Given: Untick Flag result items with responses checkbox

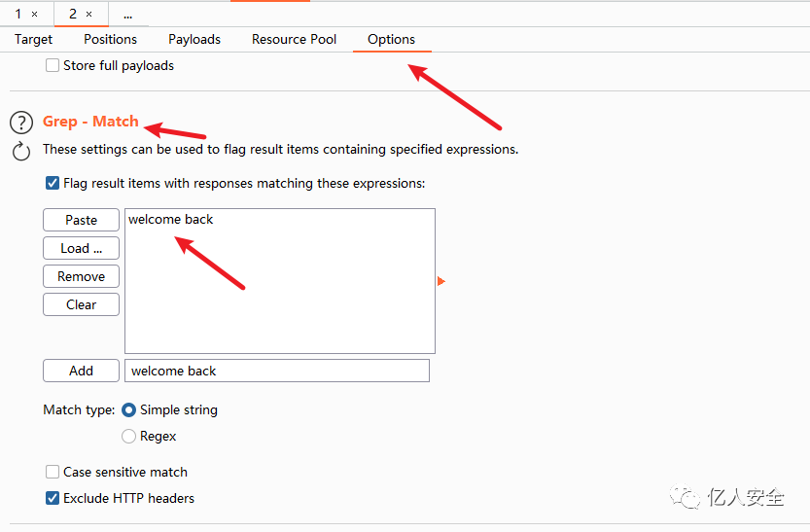Looking at the screenshot, I should click(x=53, y=183).
